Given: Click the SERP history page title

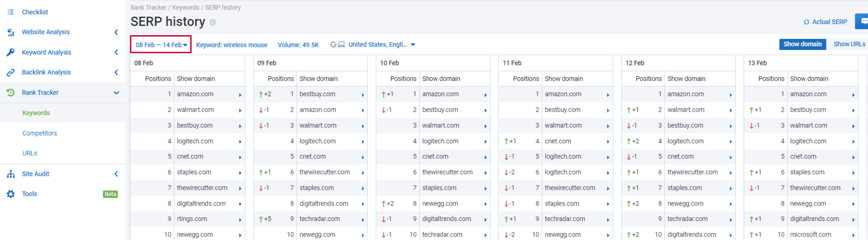Looking at the screenshot, I should 168,22.
